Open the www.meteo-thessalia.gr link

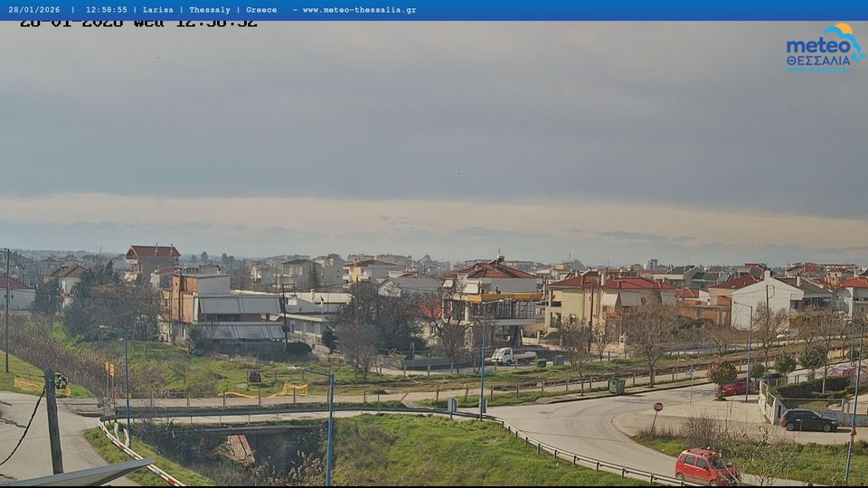359,10
